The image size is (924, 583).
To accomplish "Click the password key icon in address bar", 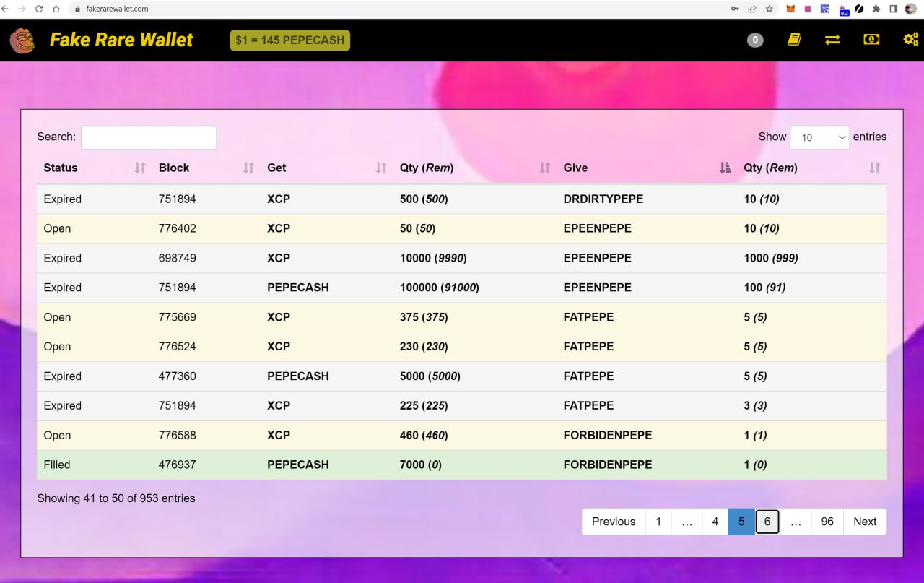I will click(x=735, y=9).
